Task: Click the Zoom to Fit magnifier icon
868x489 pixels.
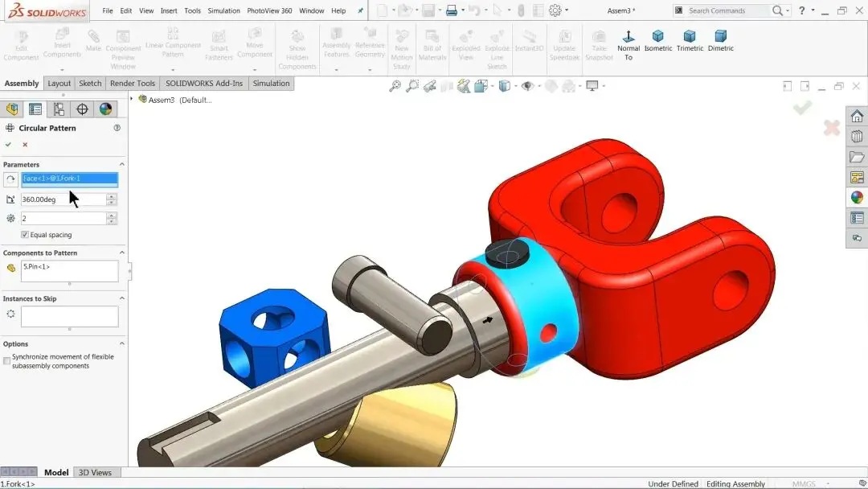Action: 395,86
